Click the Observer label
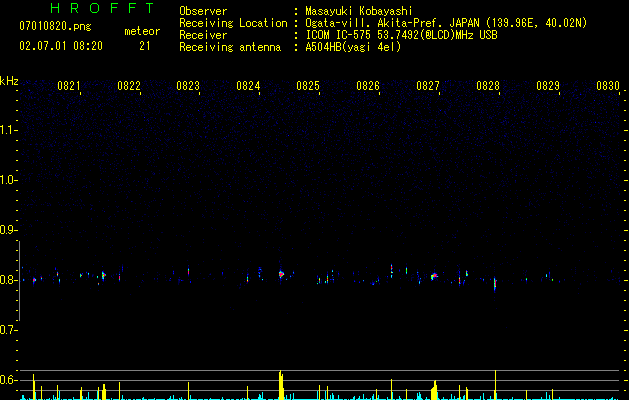The height and width of the screenshot is (400, 629). (203, 11)
